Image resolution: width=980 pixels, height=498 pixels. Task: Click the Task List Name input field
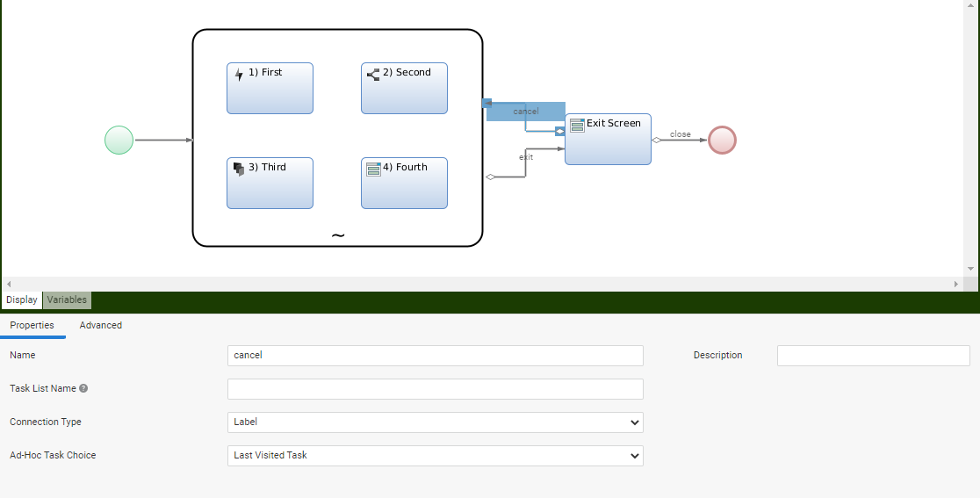(435, 389)
